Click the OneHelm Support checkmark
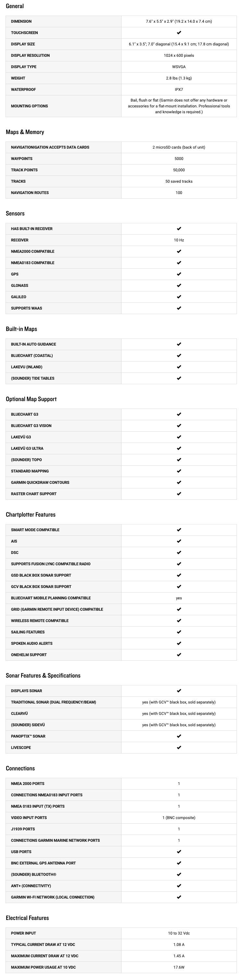 (179, 654)
